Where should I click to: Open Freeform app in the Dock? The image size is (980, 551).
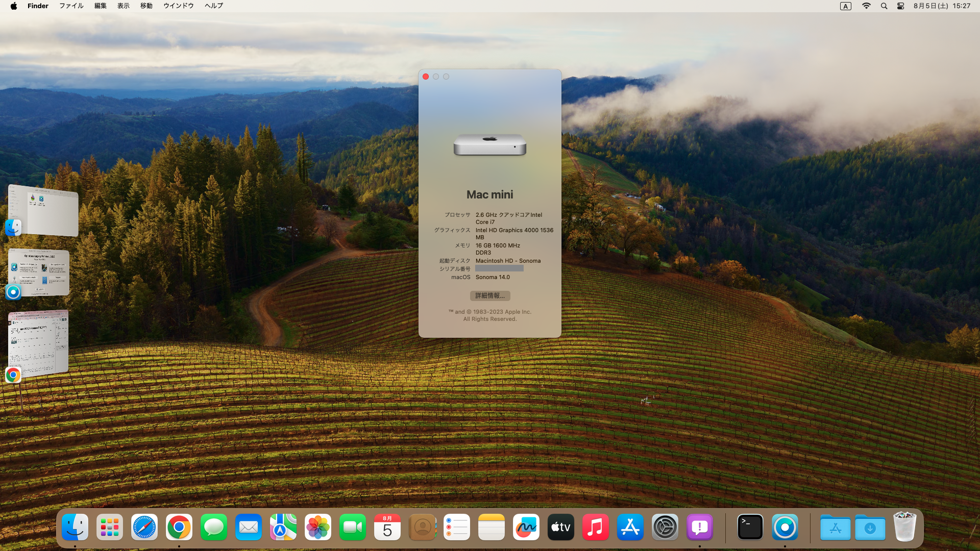pos(526,527)
